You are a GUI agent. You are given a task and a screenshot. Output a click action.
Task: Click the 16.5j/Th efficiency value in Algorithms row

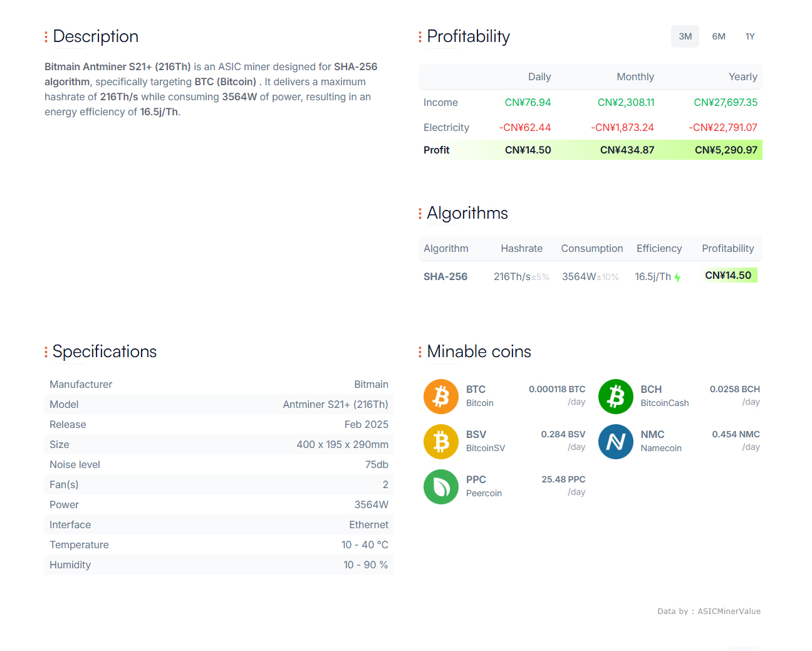click(x=653, y=276)
